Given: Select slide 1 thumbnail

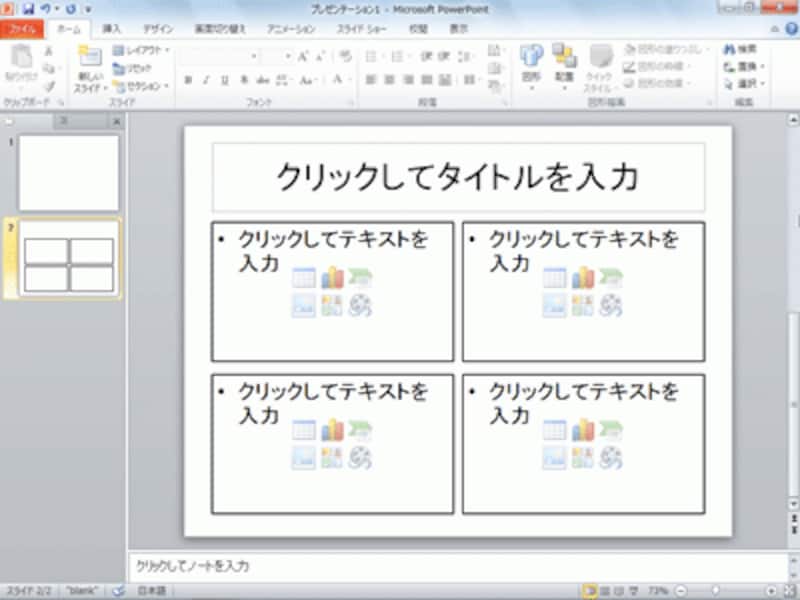Looking at the screenshot, I should [69, 173].
